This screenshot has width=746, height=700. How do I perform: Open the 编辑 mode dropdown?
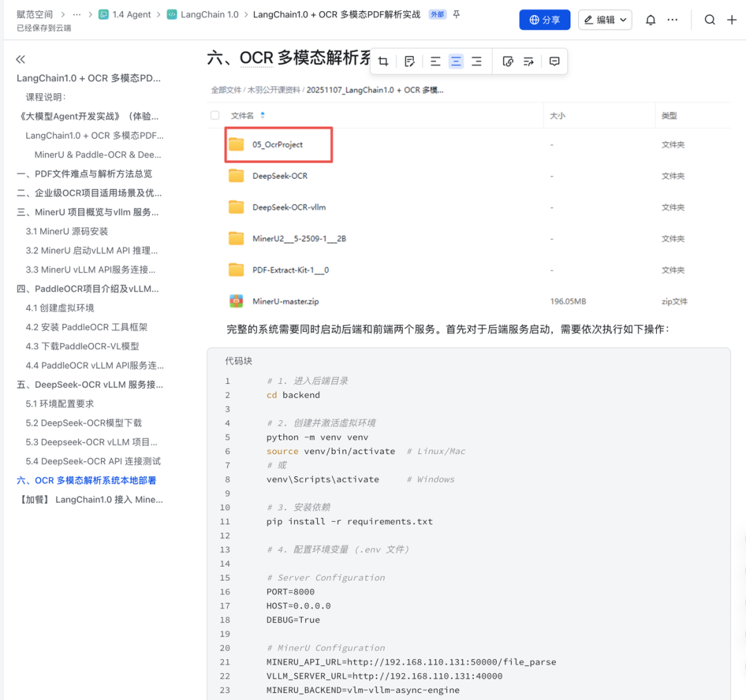(x=605, y=19)
